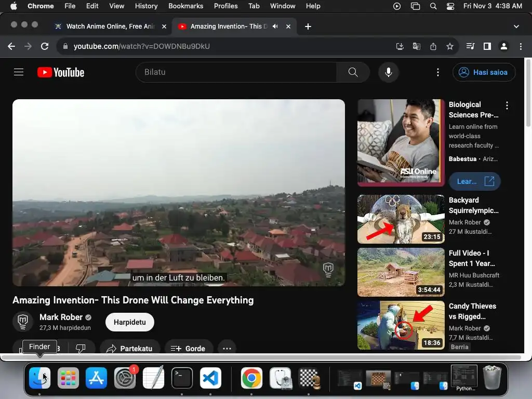Open Disk Utility from the Dock
The image size is (532, 399).
[281, 378]
